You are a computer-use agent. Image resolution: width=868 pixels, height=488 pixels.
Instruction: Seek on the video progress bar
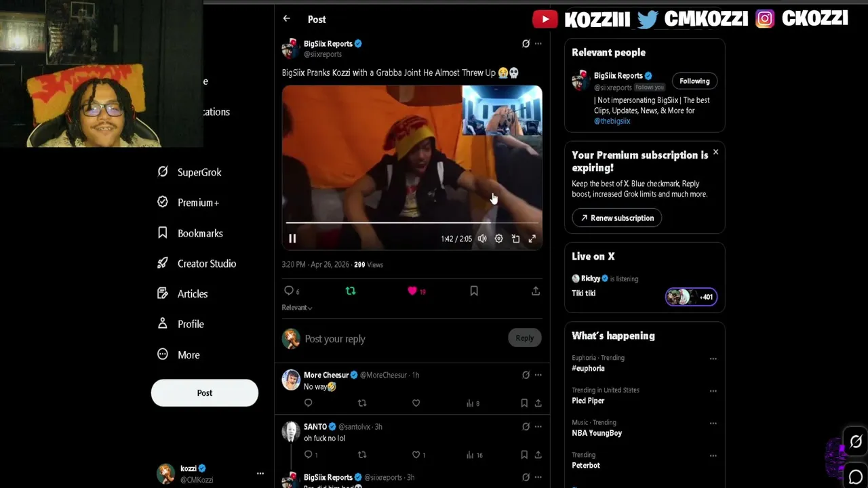coord(412,222)
